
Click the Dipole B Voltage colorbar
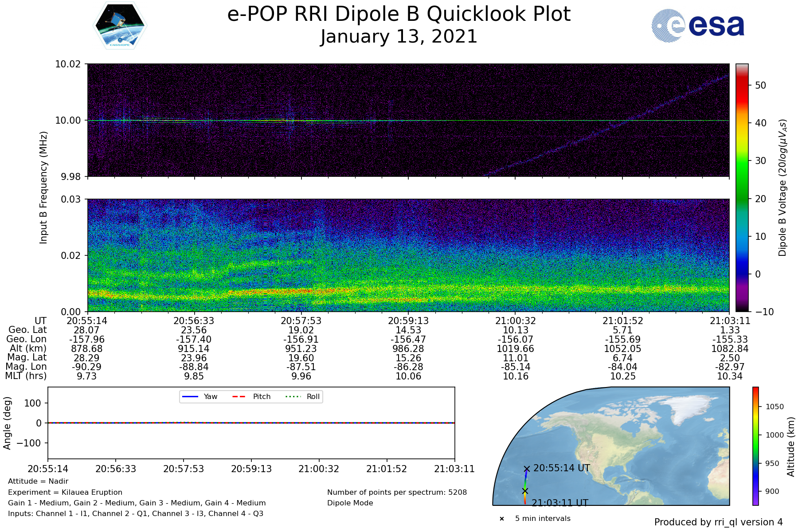click(742, 188)
